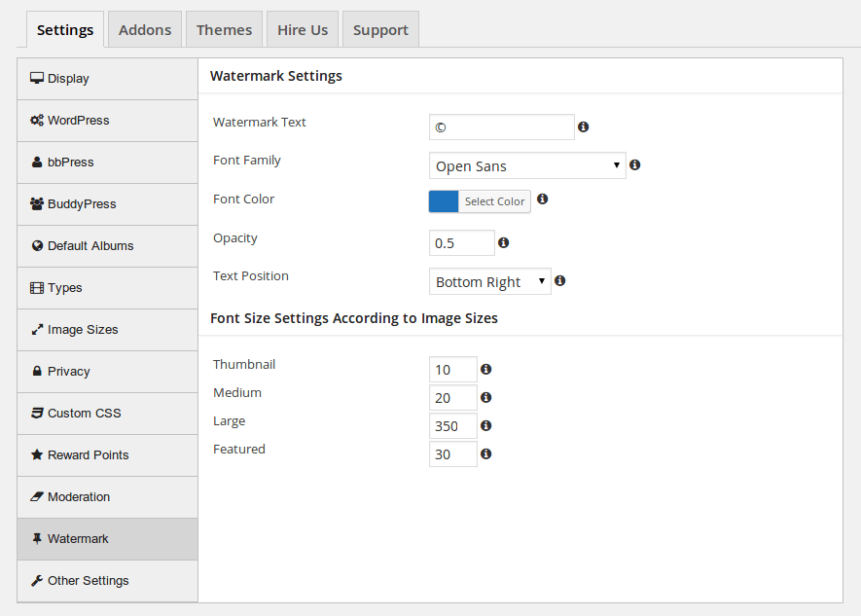861x616 pixels.
Task: Open Privacy settings section
Action: (x=108, y=371)
